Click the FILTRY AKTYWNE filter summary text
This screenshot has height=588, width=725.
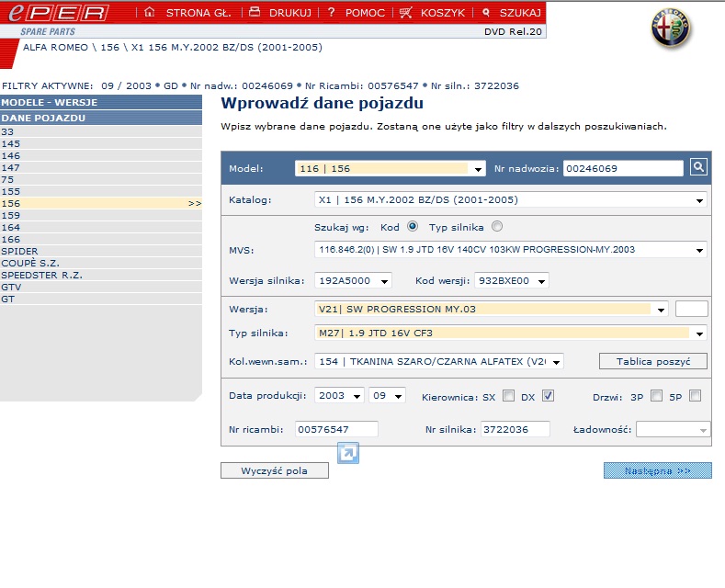point(260,86)
